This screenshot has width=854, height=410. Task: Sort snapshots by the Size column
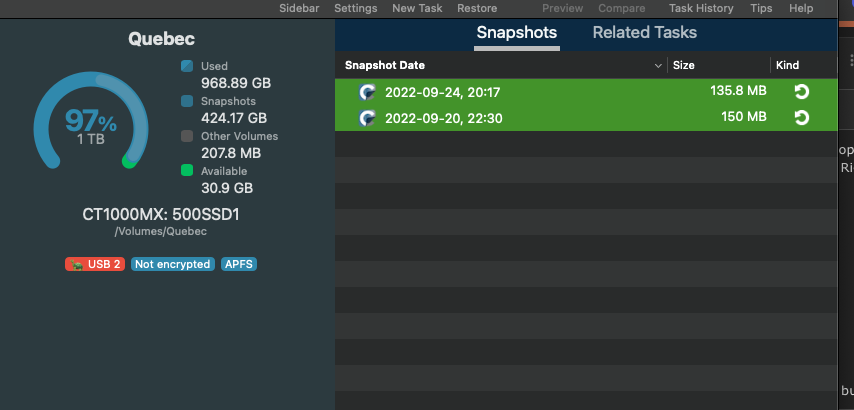(x=684, y=66)
